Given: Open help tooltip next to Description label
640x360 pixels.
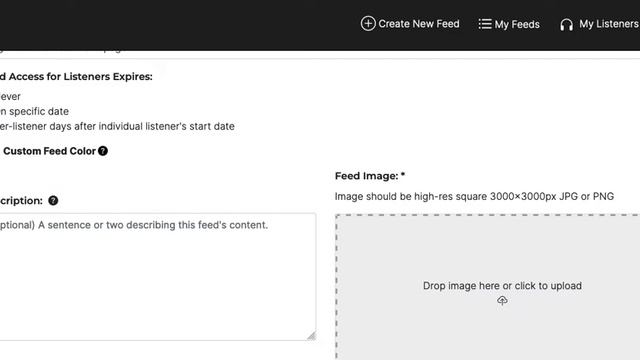Looking at the screenshot, I should point(53,200).
